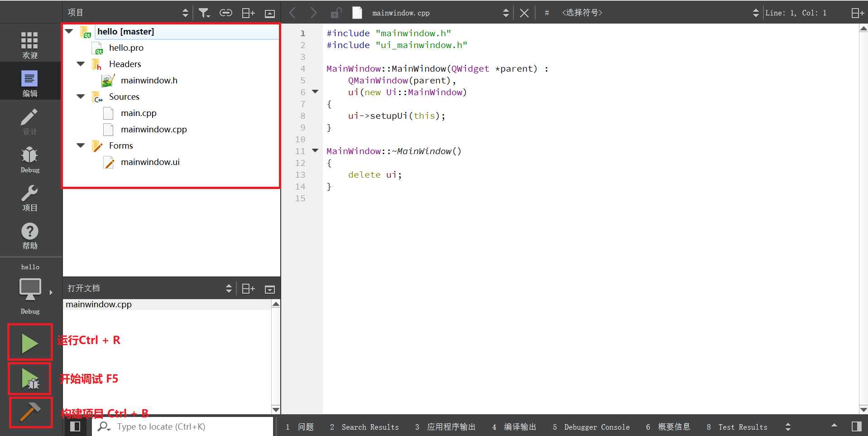Viewport: 868px width, 436px height.
Task: Open the hello kit selector monitor icon
Action: click(30, 290)
